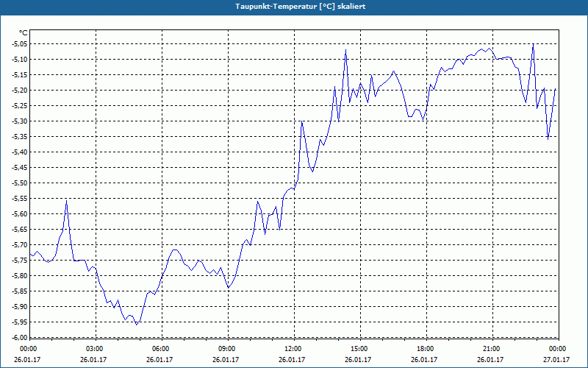Screen dimensions: 588x368
Task: Click the curve's lowest point near 05:00
Action: (137, 325)
